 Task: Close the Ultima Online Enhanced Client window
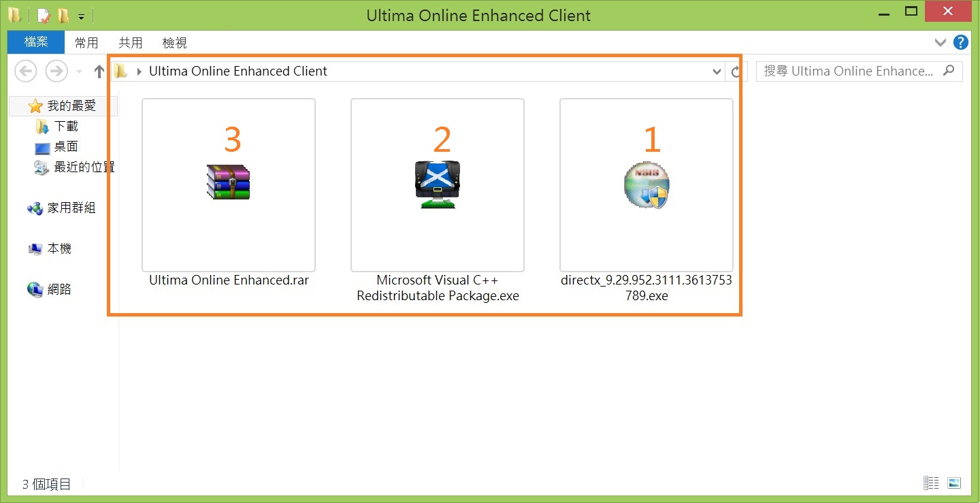(x=949, y=12)
